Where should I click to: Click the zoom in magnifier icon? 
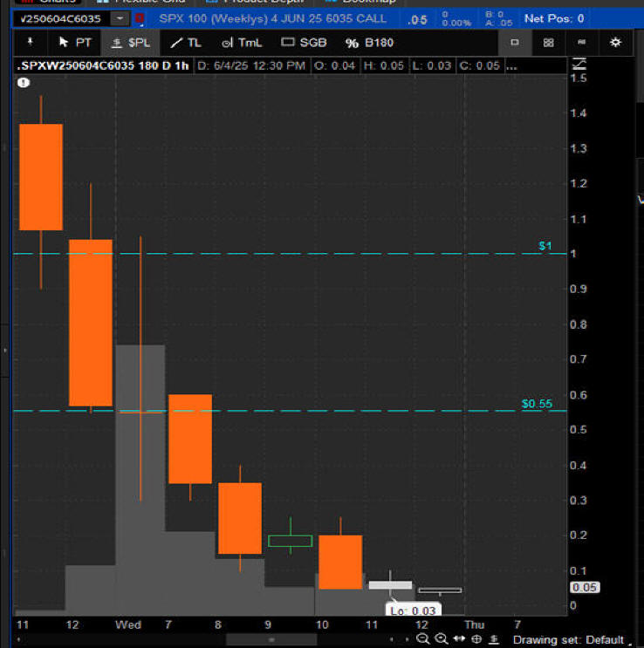click(x=442, y=639)
